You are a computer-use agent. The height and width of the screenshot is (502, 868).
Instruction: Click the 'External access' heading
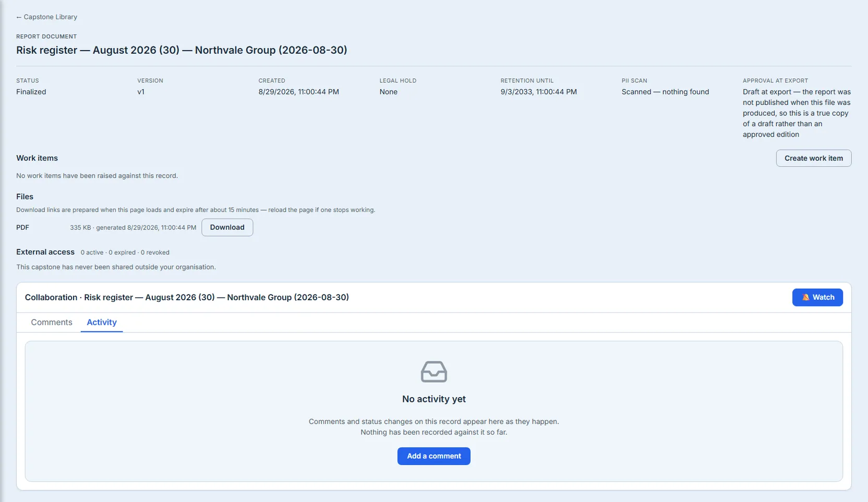[x=45, y=252]
